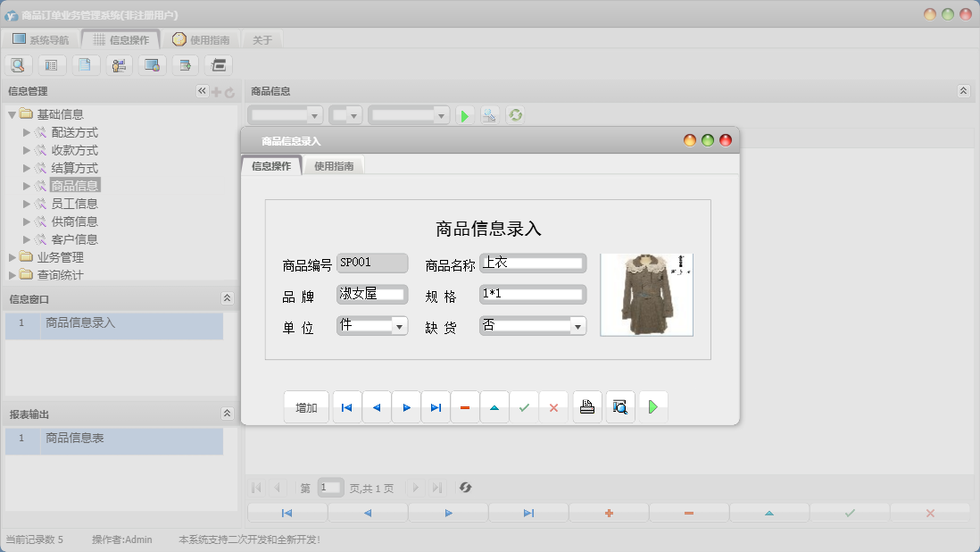This screenshot has width=980, height=552.
Task: Click the coat product thumbnail image
Action: pyautogui.click(x=646, y=295)
